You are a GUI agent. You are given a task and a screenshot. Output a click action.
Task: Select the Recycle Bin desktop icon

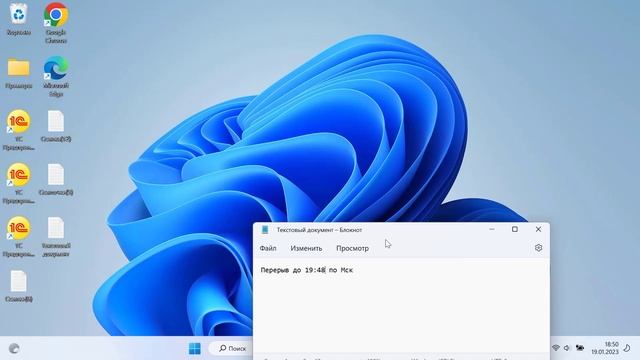(18, 19)
